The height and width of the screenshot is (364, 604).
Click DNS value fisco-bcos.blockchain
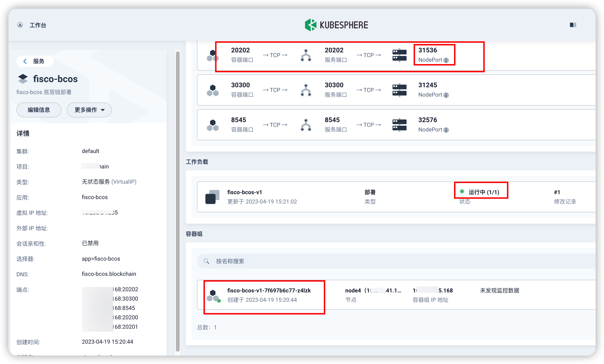[109, 274]
